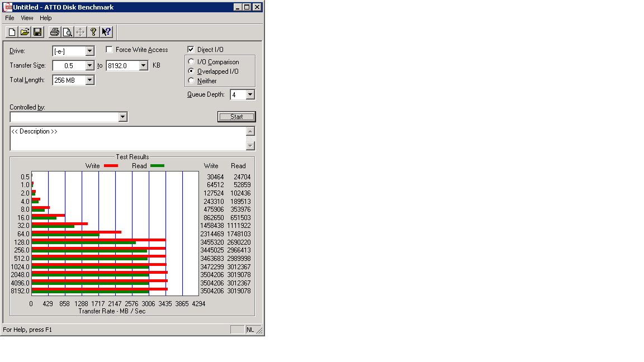
Task: Save results with the floppy disk icon
Action: coord(37,32)
